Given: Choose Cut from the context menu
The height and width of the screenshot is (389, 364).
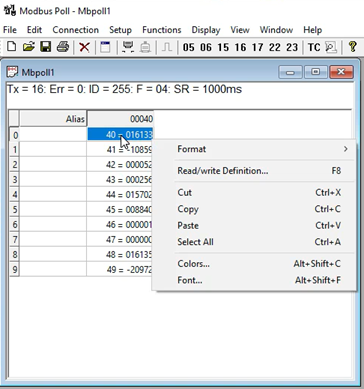Looking at the screenshot, I should tap(255, 192).
